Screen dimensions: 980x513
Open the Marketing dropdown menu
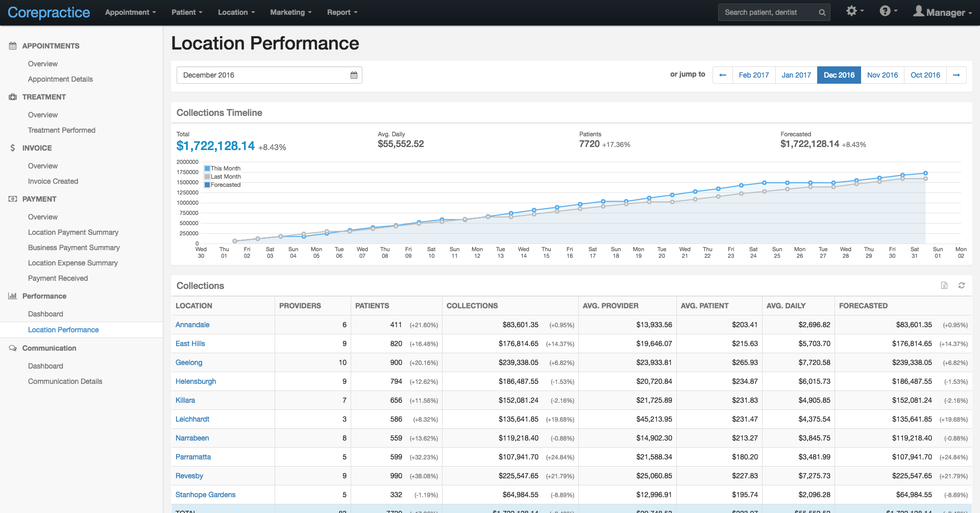pos(290,12)
